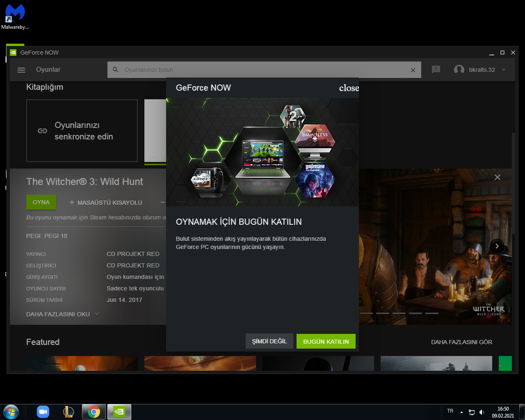
Task: Click the user avatar icon
Action: 459,70
